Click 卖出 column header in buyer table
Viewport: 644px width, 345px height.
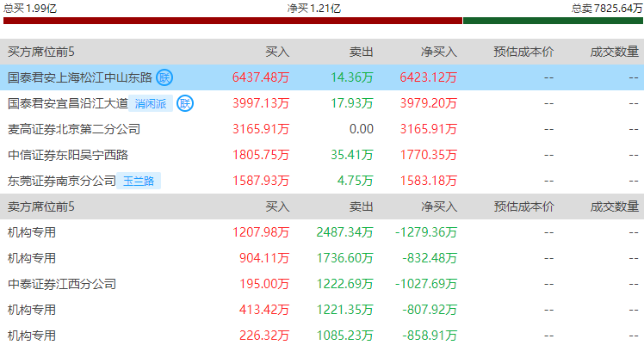coord(361,52)
